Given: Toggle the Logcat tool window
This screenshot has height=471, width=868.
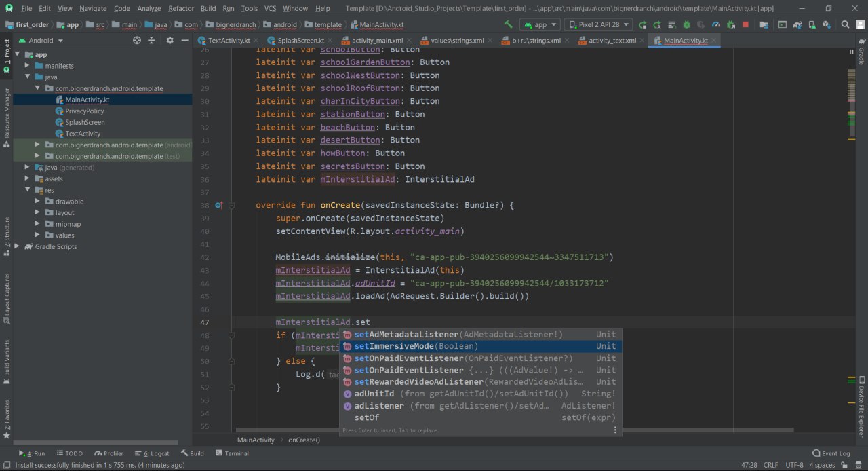Looking at the screenshot, I should tap(151, 453).
